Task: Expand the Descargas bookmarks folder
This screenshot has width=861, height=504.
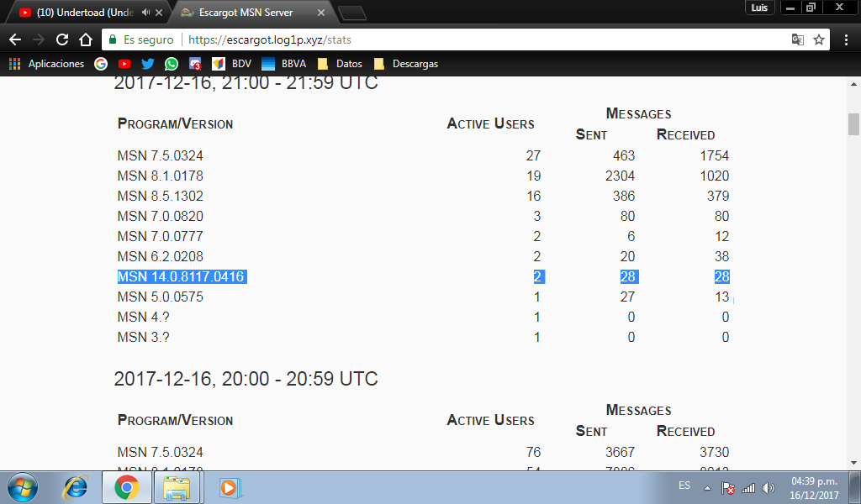Action: click(x=407, y=64)
